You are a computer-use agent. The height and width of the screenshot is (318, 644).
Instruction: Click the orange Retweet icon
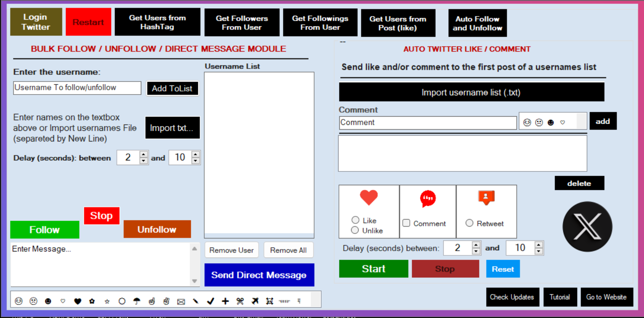(x=486, y=197)
